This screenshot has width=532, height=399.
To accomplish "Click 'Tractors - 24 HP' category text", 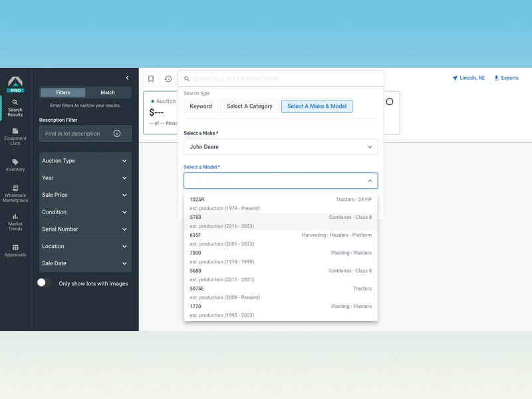I will pyautogui.click(x=354, y=199).
